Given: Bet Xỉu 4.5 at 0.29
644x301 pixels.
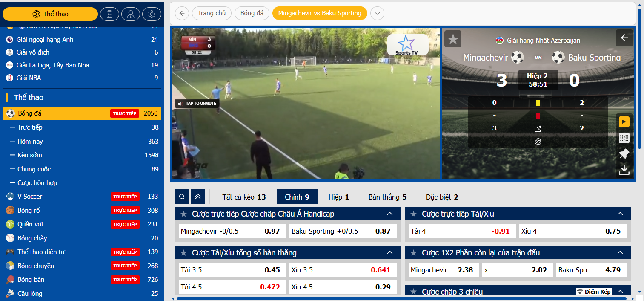Looking at the screenshot, I should pyautogui.click(x=343, y=287).
